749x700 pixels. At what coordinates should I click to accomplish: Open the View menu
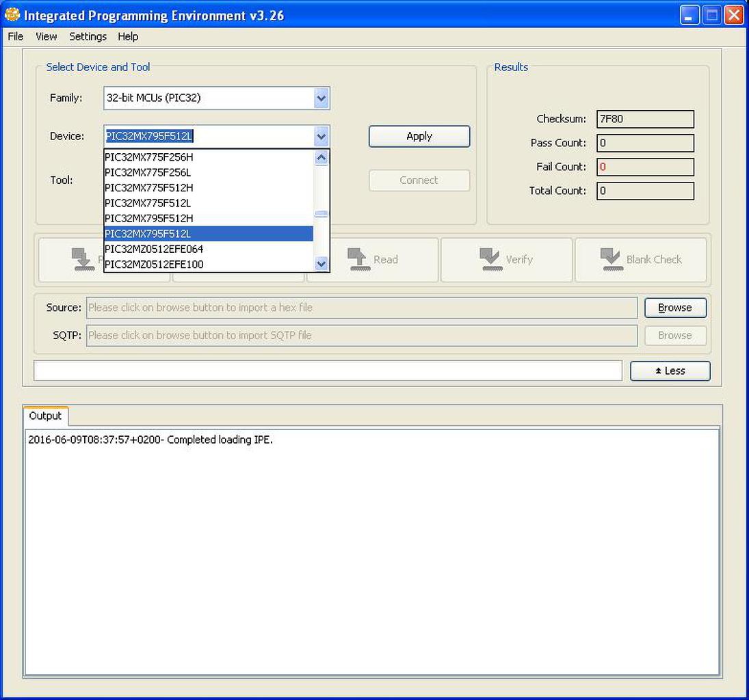point(47,36)
